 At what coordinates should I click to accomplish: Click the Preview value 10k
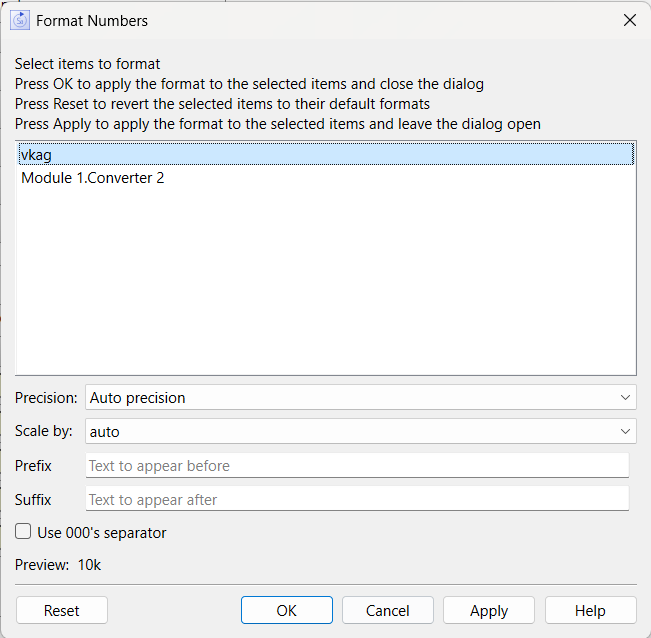coord(89,565)
